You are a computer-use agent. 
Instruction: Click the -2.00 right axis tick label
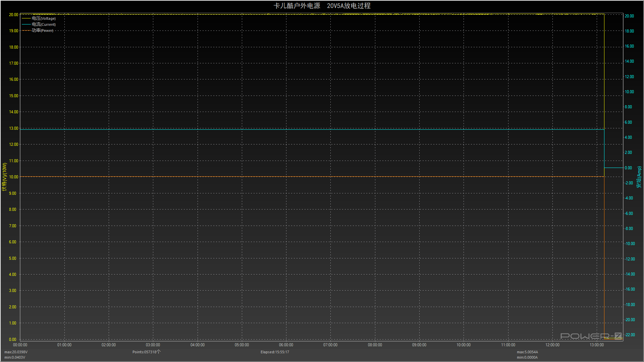[x=629, y=183]
